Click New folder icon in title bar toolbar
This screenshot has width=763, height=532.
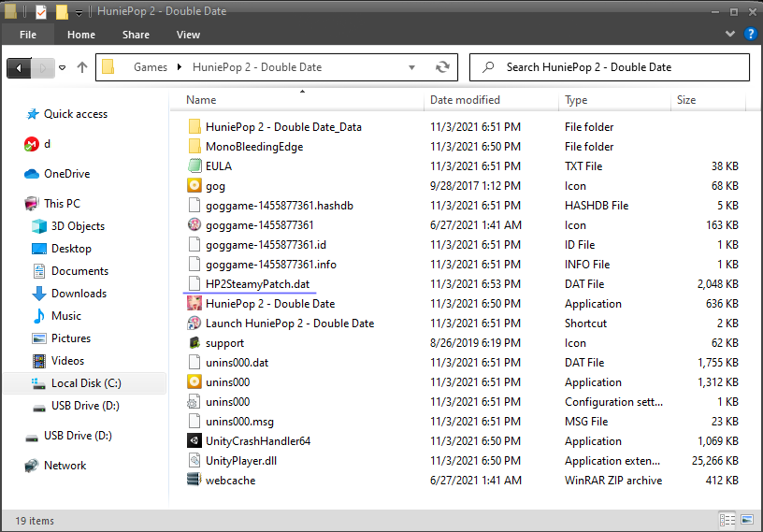click(62, 11)
